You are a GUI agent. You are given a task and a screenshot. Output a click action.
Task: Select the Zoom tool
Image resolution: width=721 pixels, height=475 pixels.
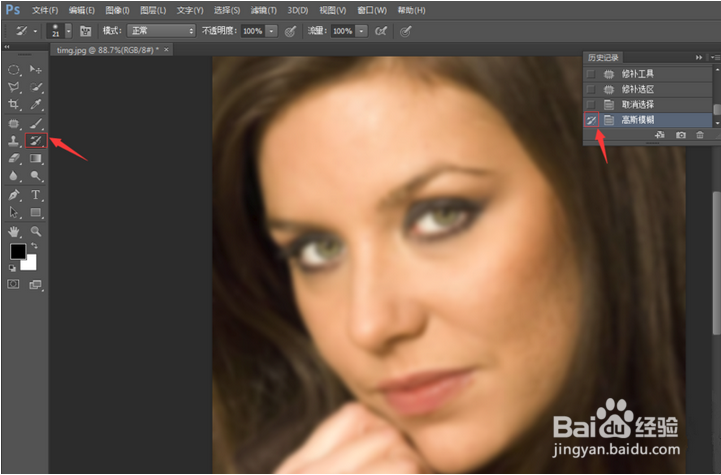(35, 231)
